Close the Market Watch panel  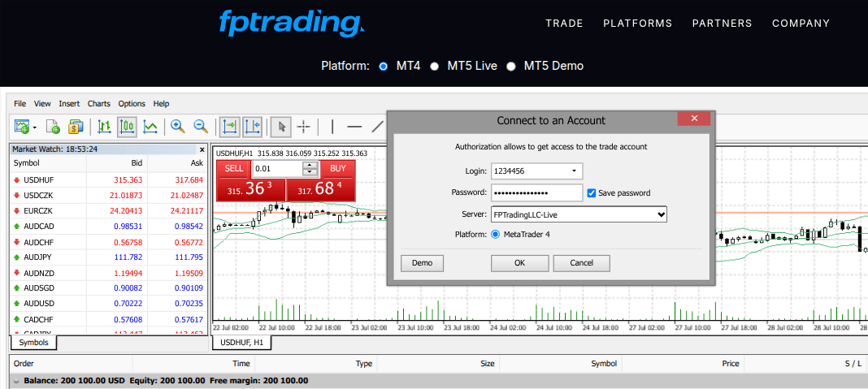pos(202,149)
